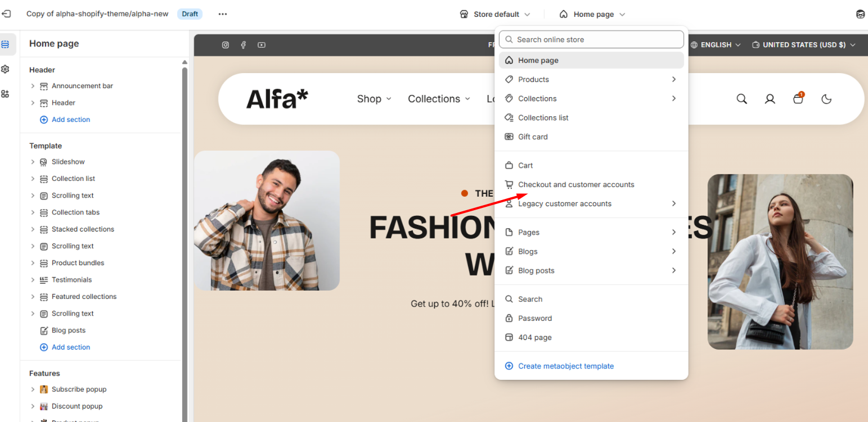
Task: Expand the Collection tabs section
Action: pos(33,212)
